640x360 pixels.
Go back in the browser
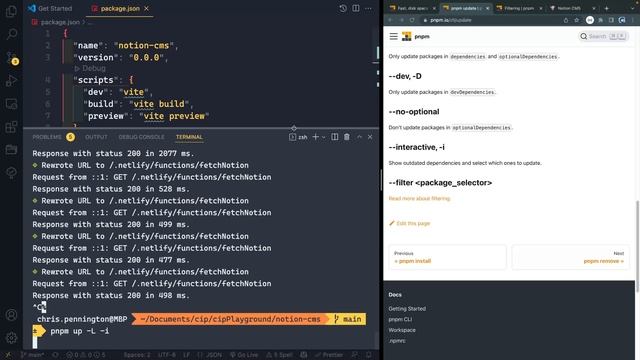(x=390, y=20)
